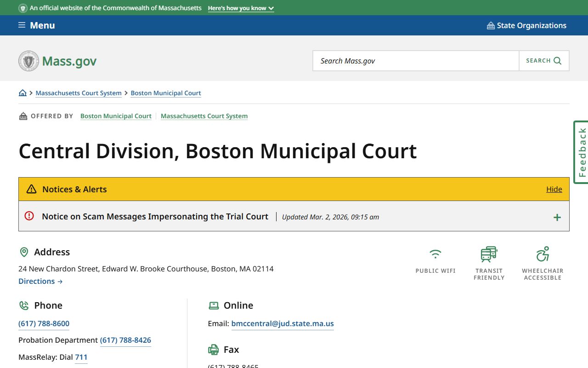
Task: Click the PUBLIC WIFI label
Action: [x=435, y=271]
